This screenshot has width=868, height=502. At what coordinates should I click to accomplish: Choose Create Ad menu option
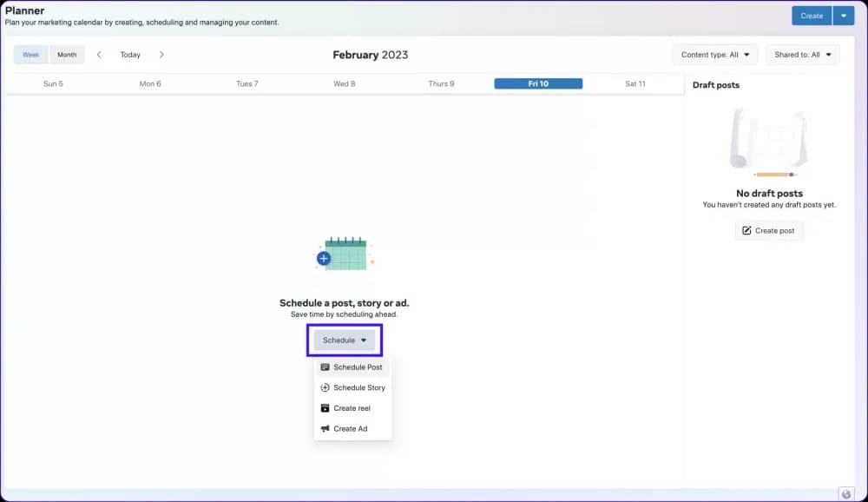click(x=350, y=429)
